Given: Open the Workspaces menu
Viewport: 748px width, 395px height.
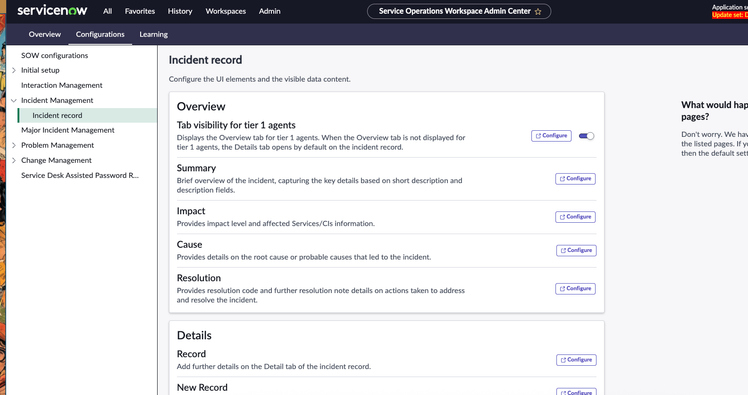Looking at the screenshot, I should coord(226,11).
